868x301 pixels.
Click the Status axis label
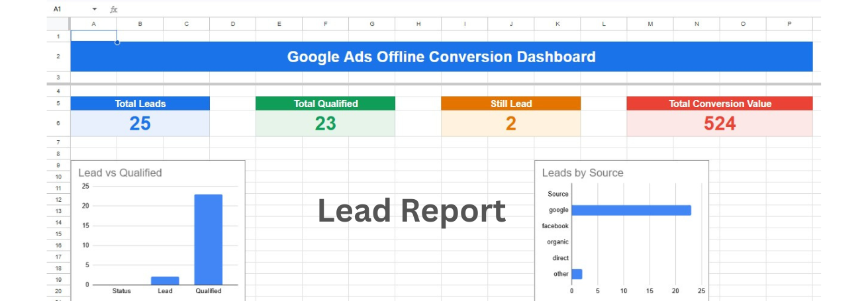122,291
